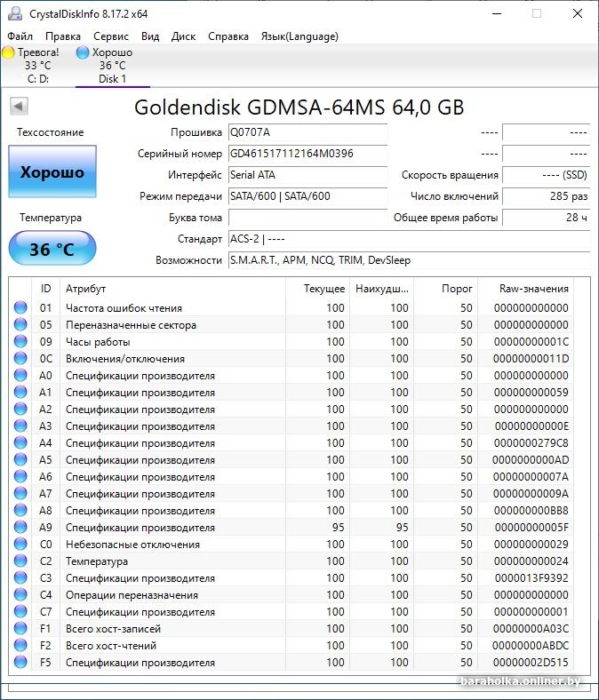The width and height of the screenshot is (599, 700).
Task: Click the status icon for attribute A7
Action: pyautogui.click(x=20, y=493)
